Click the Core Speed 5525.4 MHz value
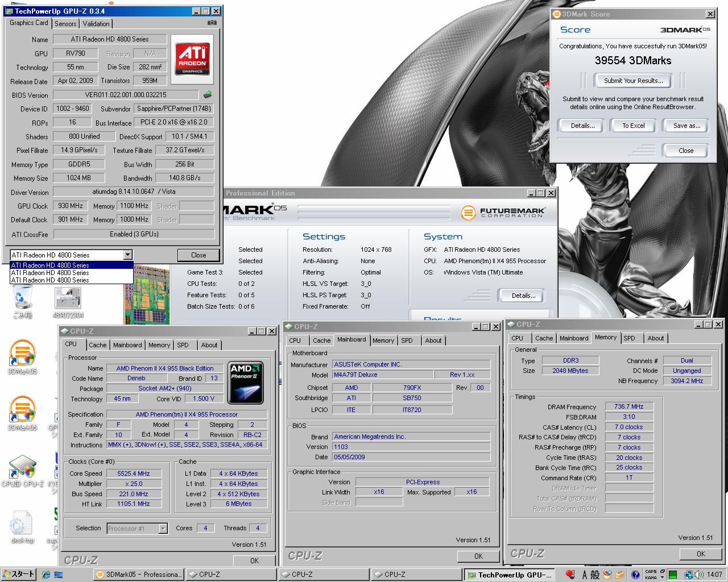The width and height of the screenshot is (728, 582). [x=134, y=473]
